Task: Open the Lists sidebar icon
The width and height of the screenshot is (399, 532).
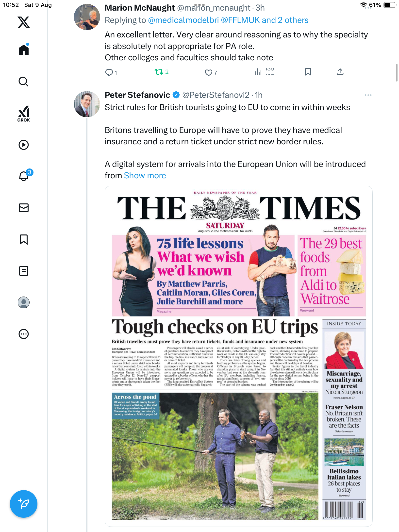Action: 24,271
